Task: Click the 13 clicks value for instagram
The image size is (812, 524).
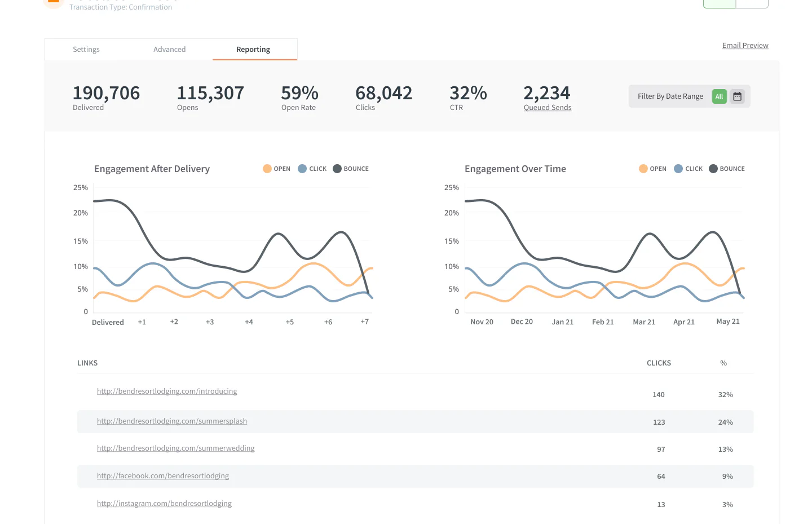Action: coord(661,505)
